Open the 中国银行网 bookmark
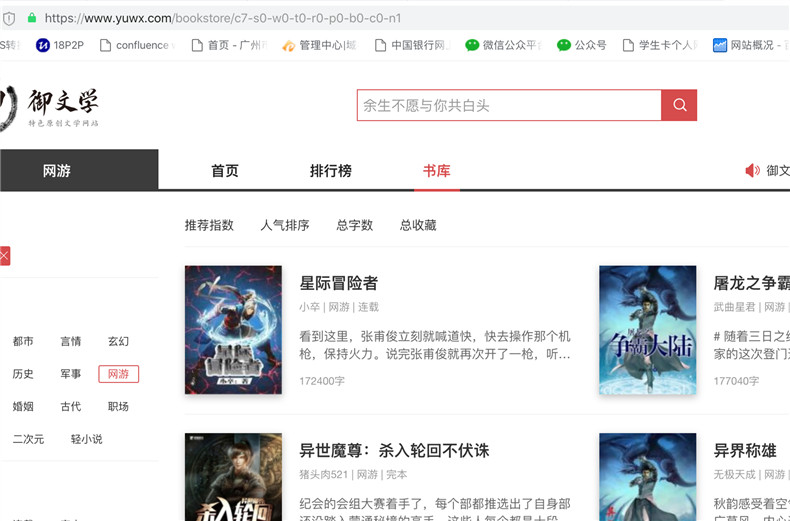This screenshot has width=790, height=521. click(x=412, y=45)
